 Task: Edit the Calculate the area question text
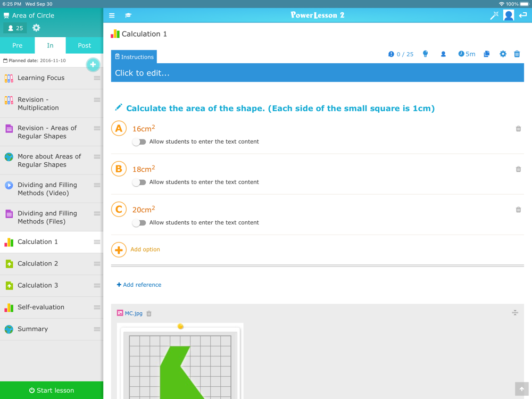(x=280, y=108)
